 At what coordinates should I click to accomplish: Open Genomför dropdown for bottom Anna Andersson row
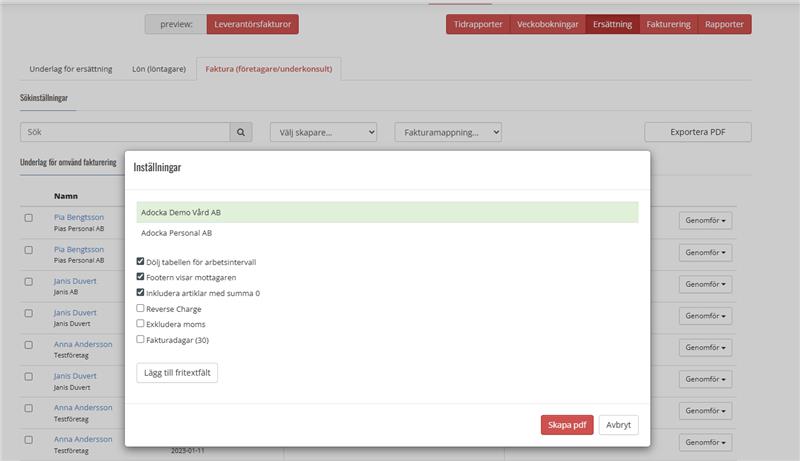(705, 442)
